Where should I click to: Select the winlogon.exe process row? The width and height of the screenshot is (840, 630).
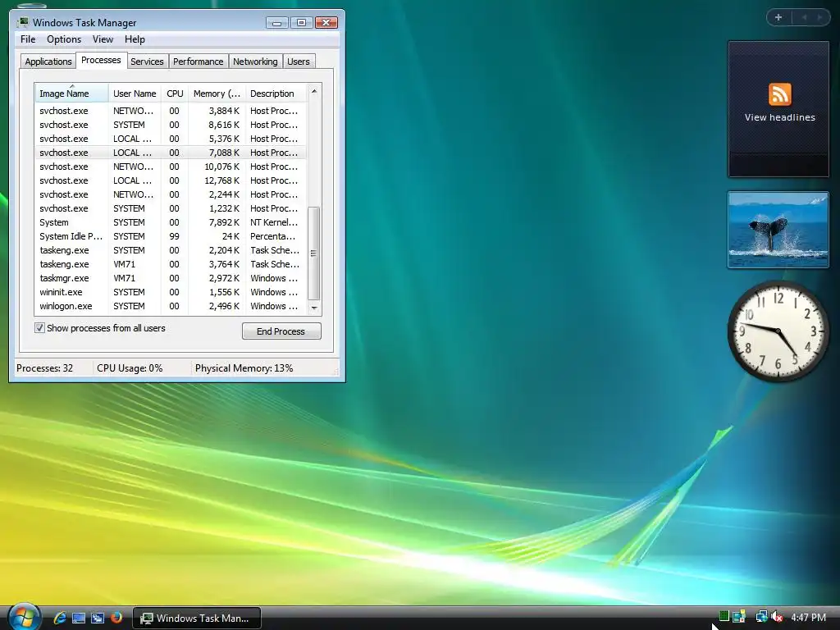click(171, 306)
